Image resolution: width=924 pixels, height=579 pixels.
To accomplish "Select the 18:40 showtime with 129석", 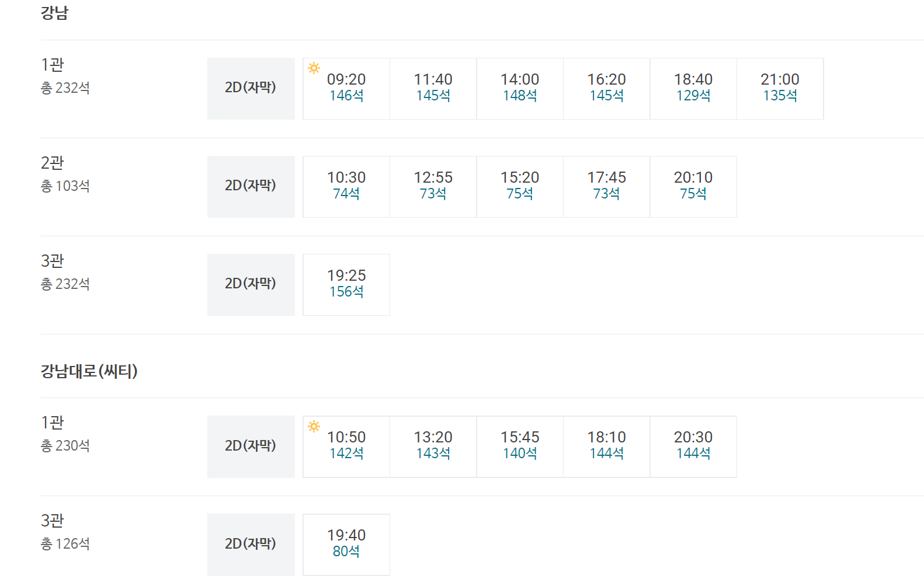I will (x=693, y=89).
